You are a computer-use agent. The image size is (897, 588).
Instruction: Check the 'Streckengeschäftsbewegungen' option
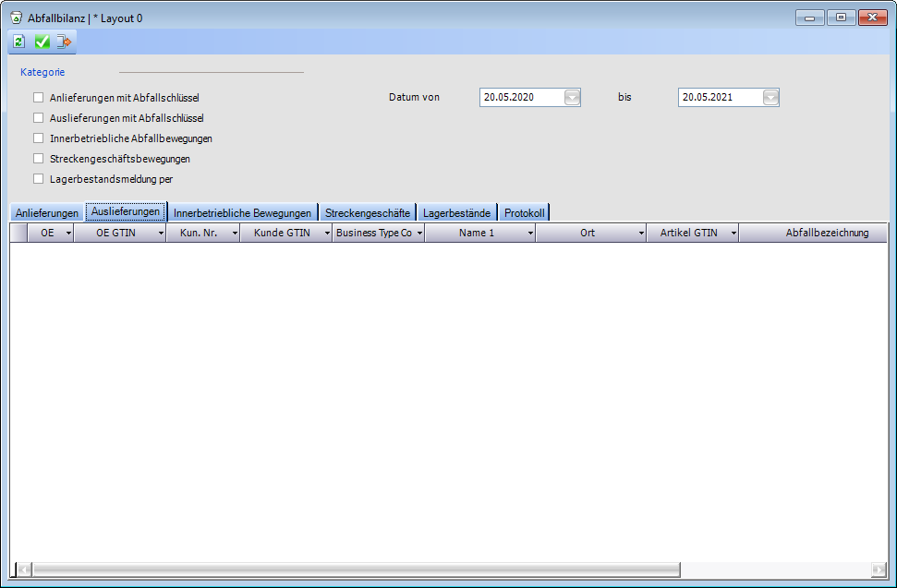(x=39, y=159)
